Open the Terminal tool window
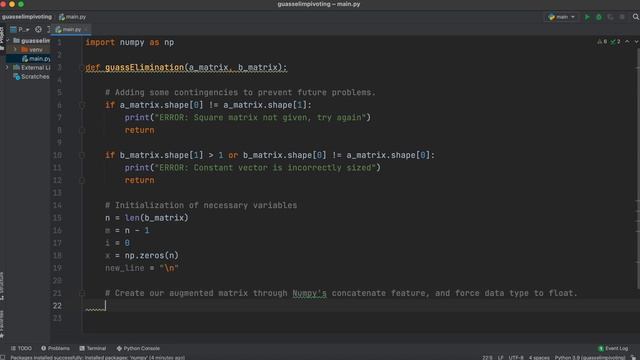This screenshot has height=360, width=640. coord(93,348)
